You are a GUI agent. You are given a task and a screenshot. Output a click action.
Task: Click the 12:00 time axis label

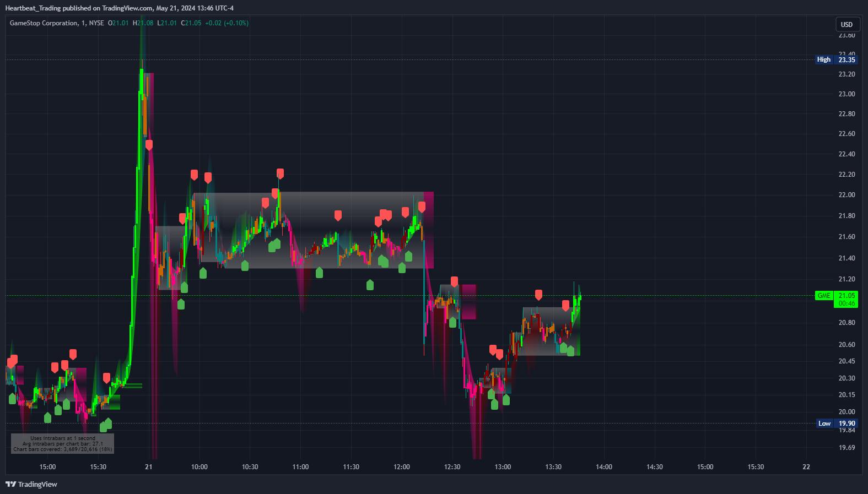click(402, 467)
